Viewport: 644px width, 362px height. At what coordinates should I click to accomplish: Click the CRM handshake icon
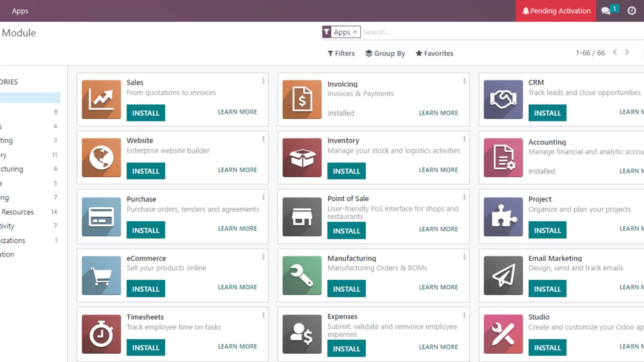tap(503, 99)
